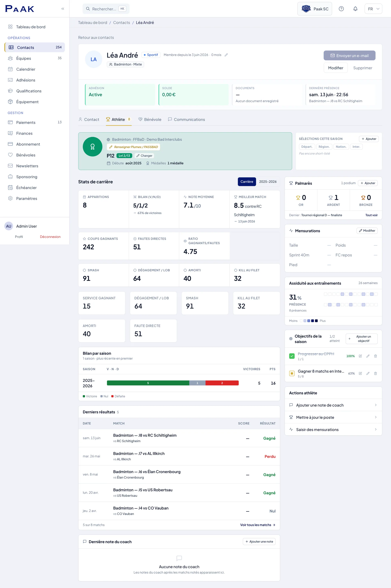
Task: Expand Ajouter une note de coach action
Action: pos(333,405)
